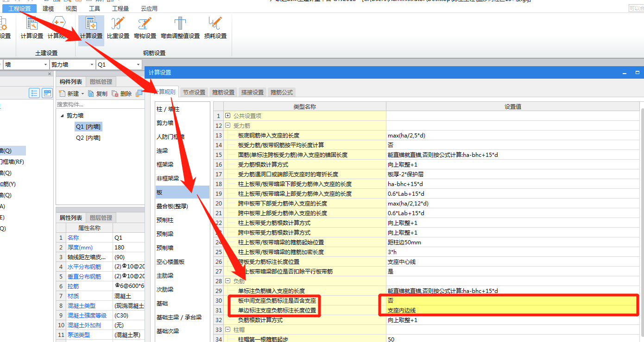644x342 pixels.
Task: Open the 工程量 ribbon tab
Action: 120,8
